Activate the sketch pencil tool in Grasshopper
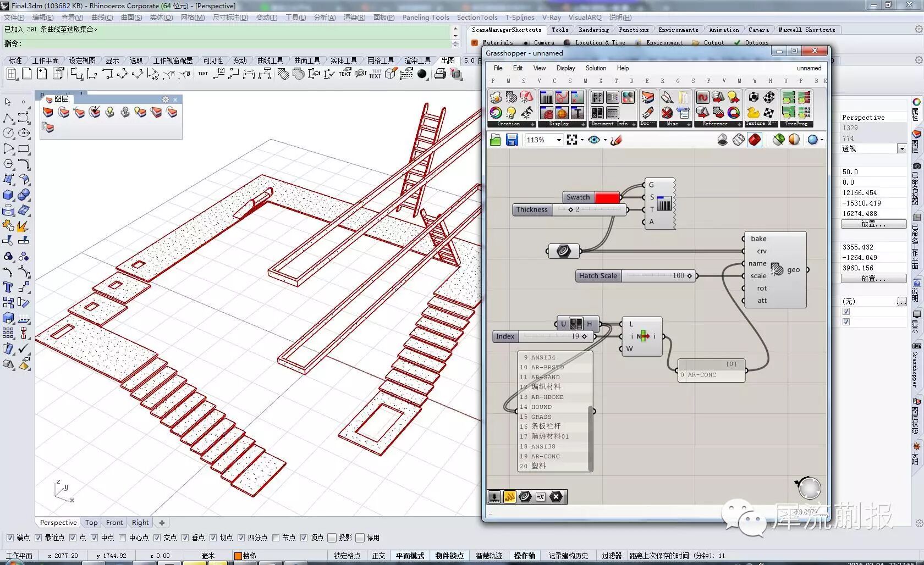 point(616,140)
